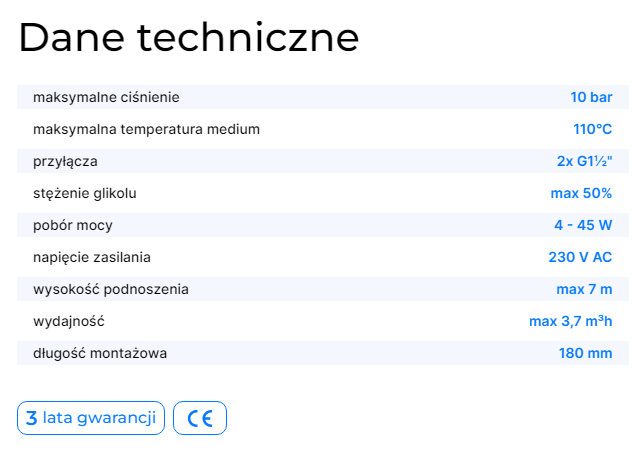Click the max 50% value
Image resolution: width=638 pixels, height=456 pixels.
(581, 193)
